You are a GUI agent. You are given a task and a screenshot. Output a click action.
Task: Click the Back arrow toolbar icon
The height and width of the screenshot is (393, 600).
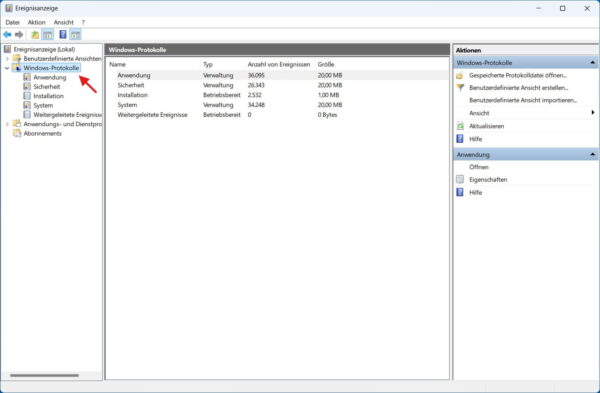click(7, 35)
